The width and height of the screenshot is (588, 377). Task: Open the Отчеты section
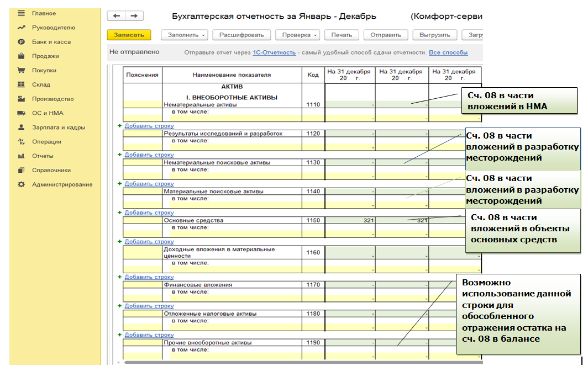(43, 156)
